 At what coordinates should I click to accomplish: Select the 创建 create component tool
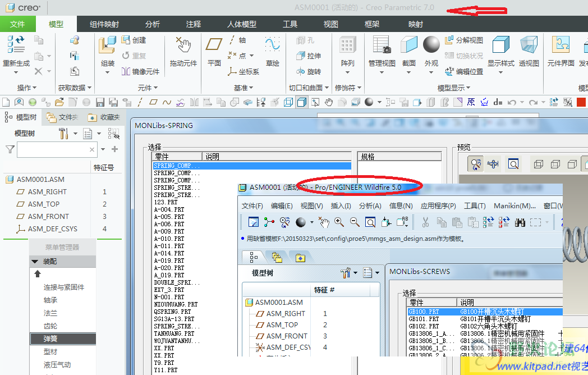[134, 40]
